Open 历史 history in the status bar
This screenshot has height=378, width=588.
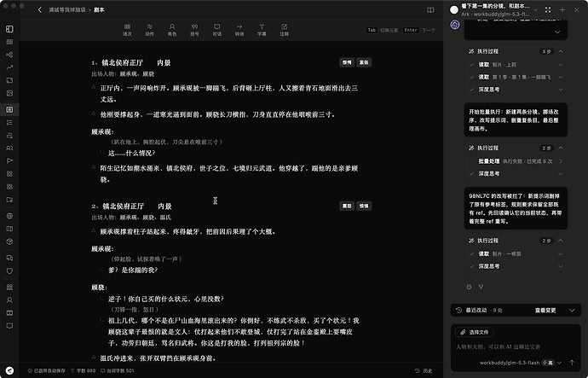[x=424, y=371]
